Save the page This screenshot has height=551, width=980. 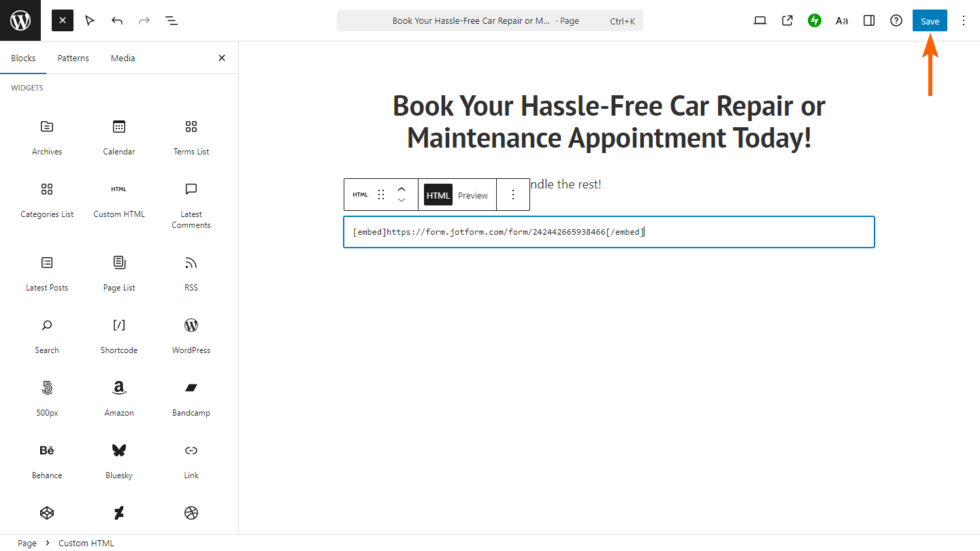coord(930,20)
